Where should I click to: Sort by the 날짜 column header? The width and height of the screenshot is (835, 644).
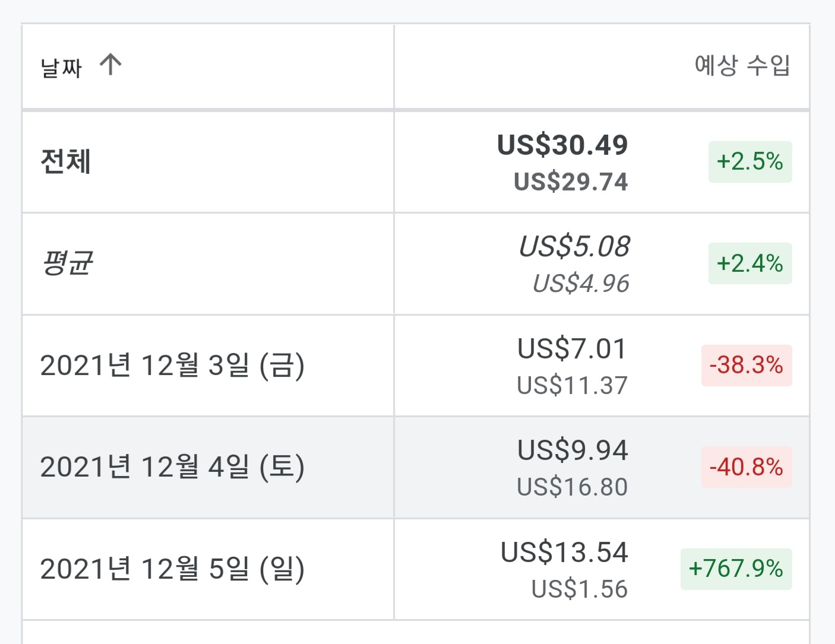(x=61, y=66)
